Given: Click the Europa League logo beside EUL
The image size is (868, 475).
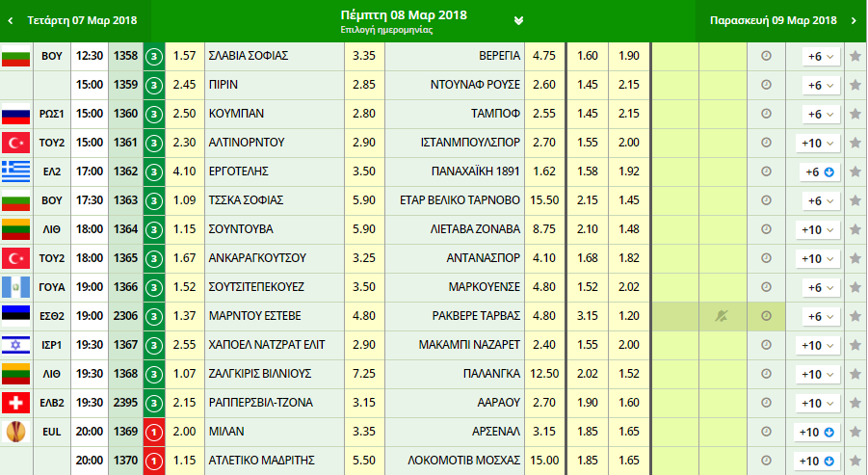Looking at the screenshot, I should 16,432.
